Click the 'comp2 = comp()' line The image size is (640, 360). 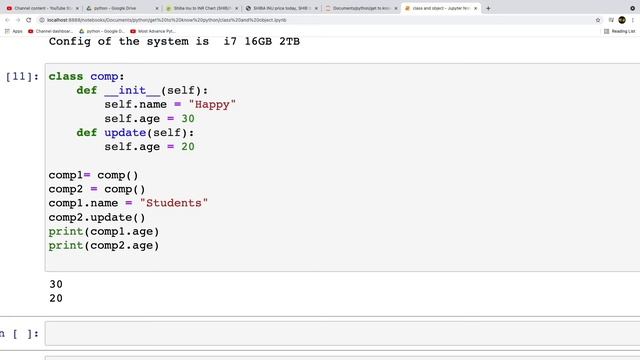point(97,189)
